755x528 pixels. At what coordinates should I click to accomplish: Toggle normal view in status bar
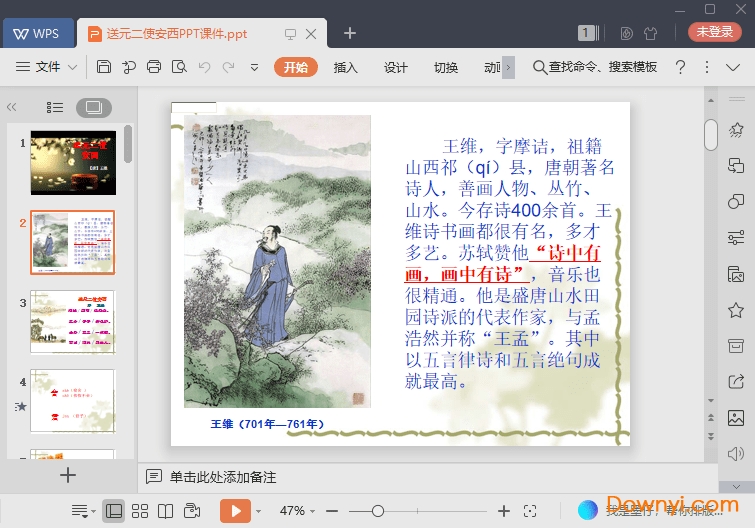coord(114,511)
